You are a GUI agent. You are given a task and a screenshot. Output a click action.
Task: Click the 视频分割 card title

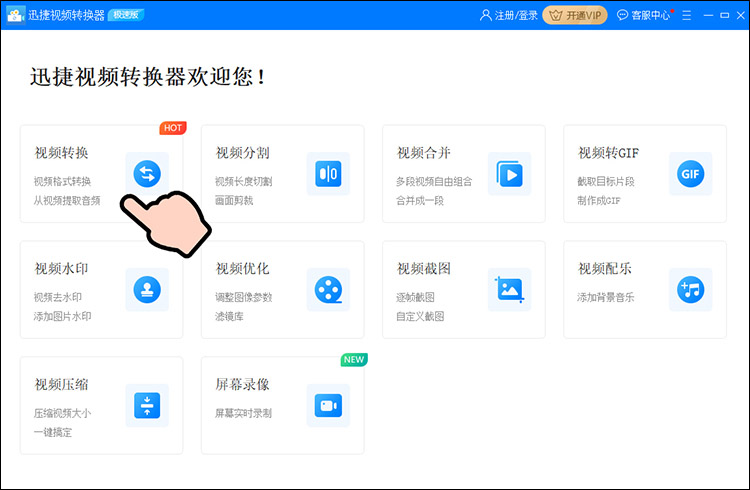click(243, 153)
